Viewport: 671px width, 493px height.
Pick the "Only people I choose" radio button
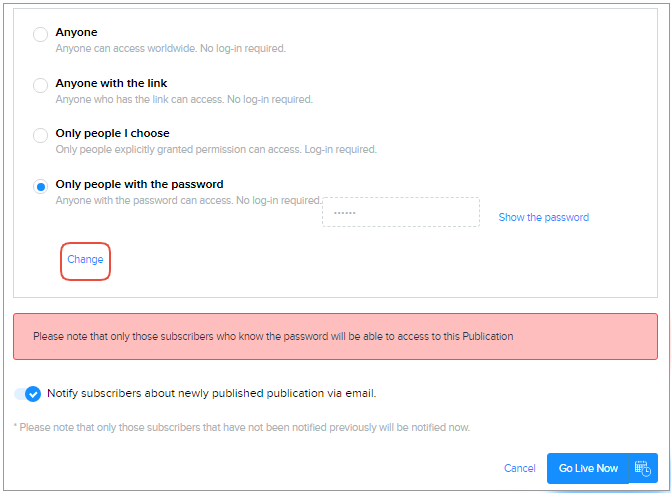tap(40, 135)
